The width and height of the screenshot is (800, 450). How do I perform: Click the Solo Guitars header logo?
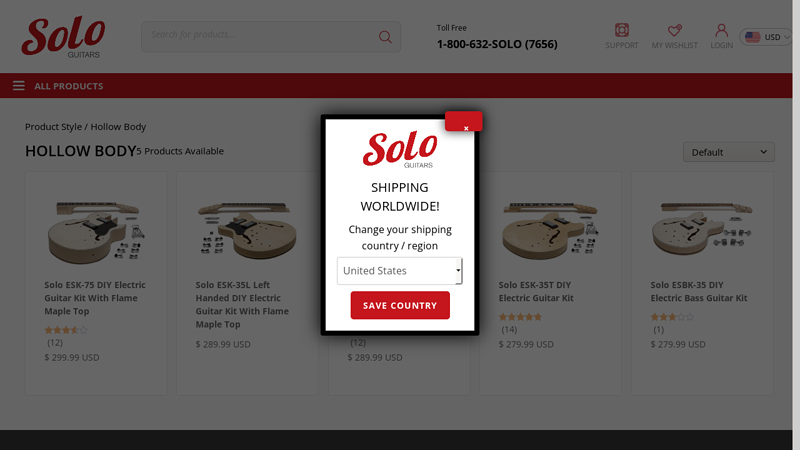pos(63,37)
